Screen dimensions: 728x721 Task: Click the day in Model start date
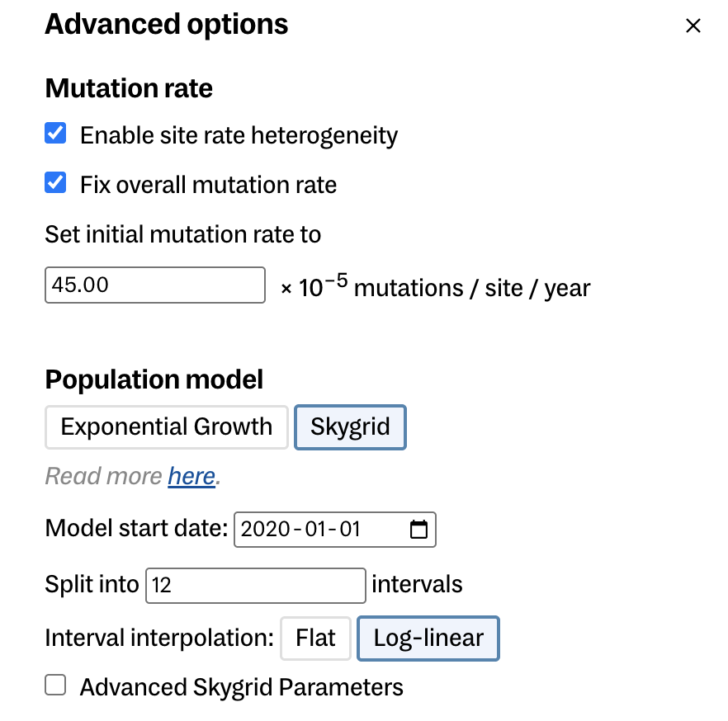point(349,530)
